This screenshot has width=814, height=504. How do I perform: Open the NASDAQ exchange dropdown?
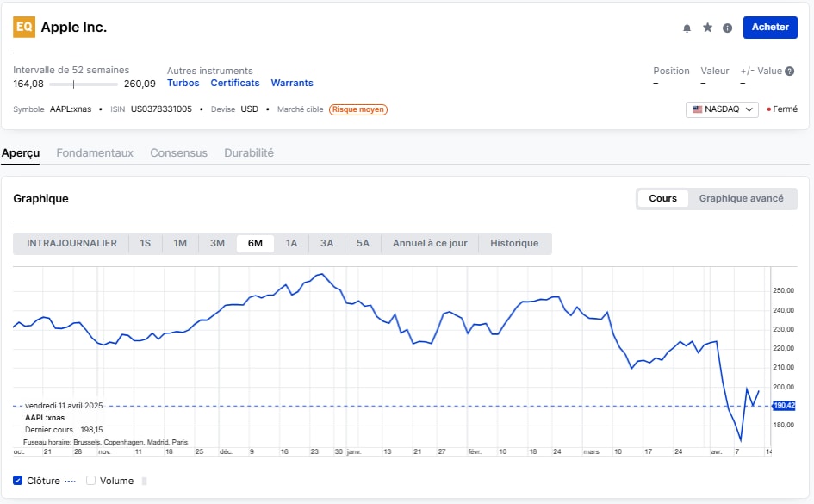722,109
